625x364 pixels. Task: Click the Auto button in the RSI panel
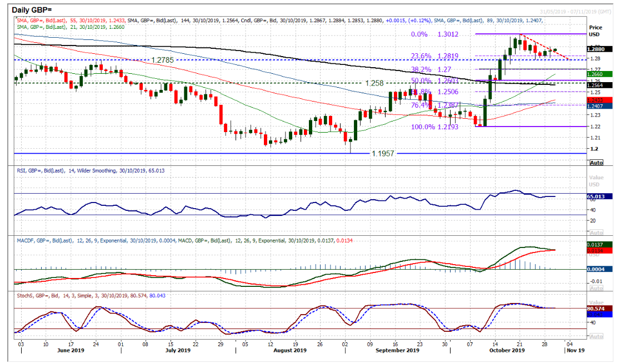[x=596, y=232]
